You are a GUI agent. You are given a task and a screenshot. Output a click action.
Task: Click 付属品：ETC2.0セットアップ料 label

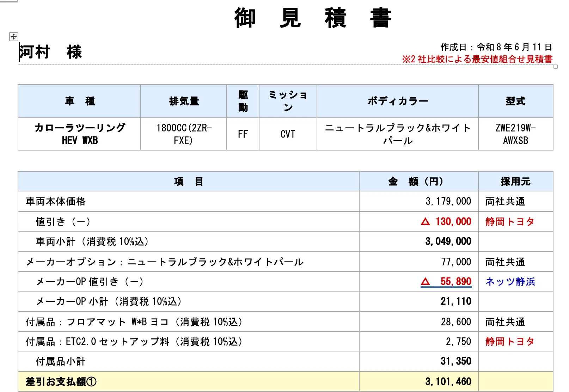[x=134, y=342]
